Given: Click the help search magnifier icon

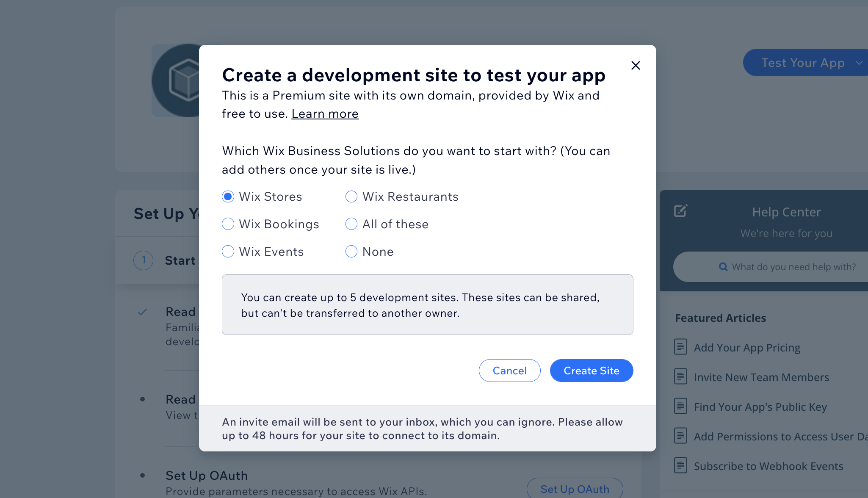Looking at the screenshot, I should (x=723, y=267).
